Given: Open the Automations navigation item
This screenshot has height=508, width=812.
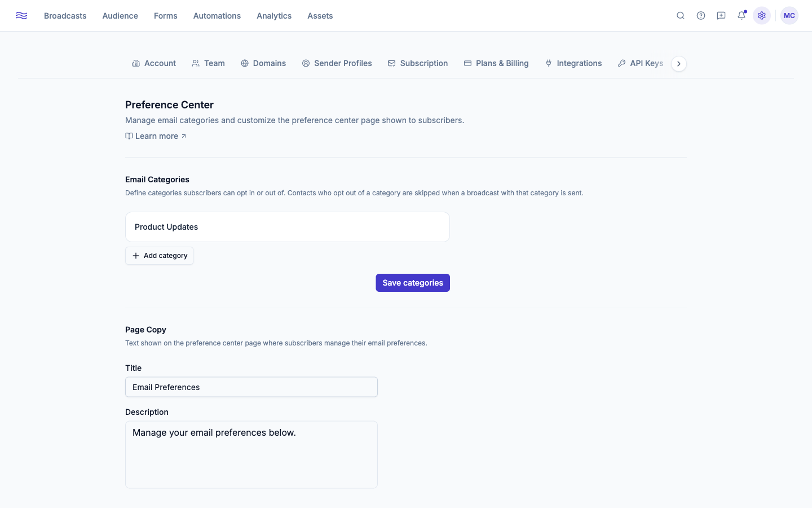Looking at the screenshot, I should tap(217, 16).
